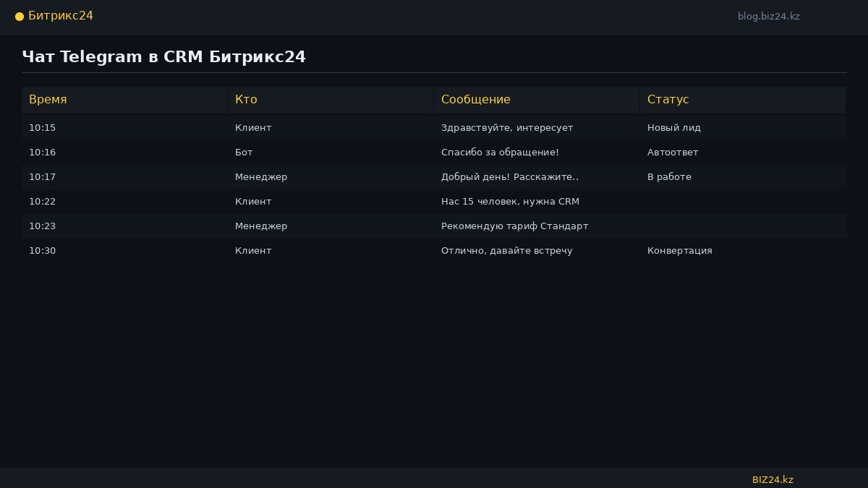Click the 10:22 time cell
This screenshot has width=868, height=488.
[42, 202]
